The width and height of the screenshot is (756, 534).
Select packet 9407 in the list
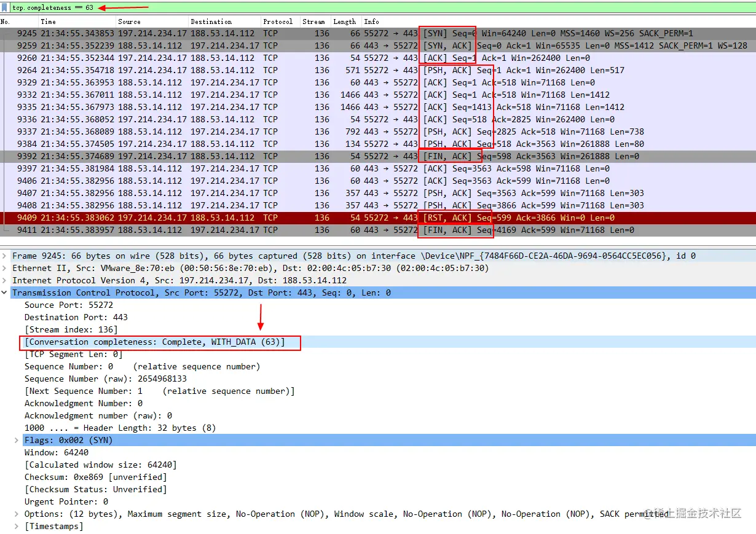point(378,193)
